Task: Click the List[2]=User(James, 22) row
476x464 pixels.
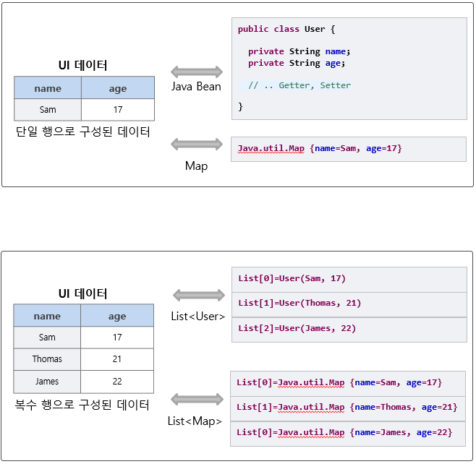Action: pyautogui.click(x=348, y=329)
